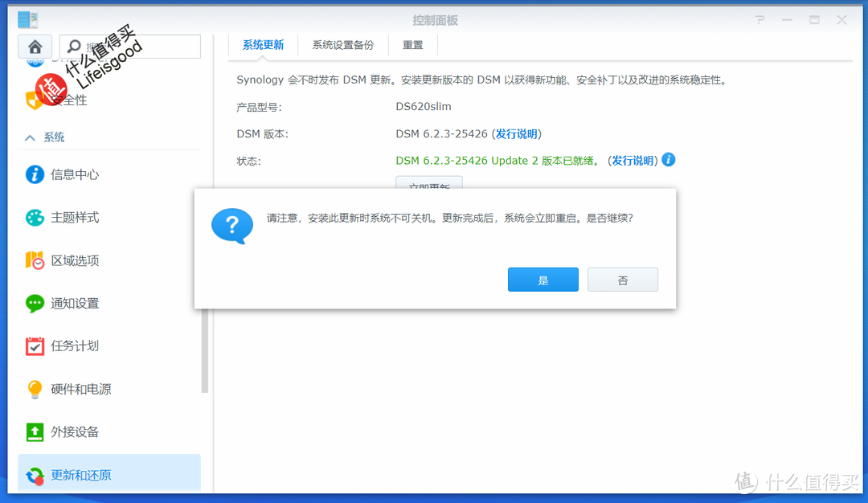The image size is (868, 503).
Task: Select the 系统更新 tab
Action: click(262, 45)
